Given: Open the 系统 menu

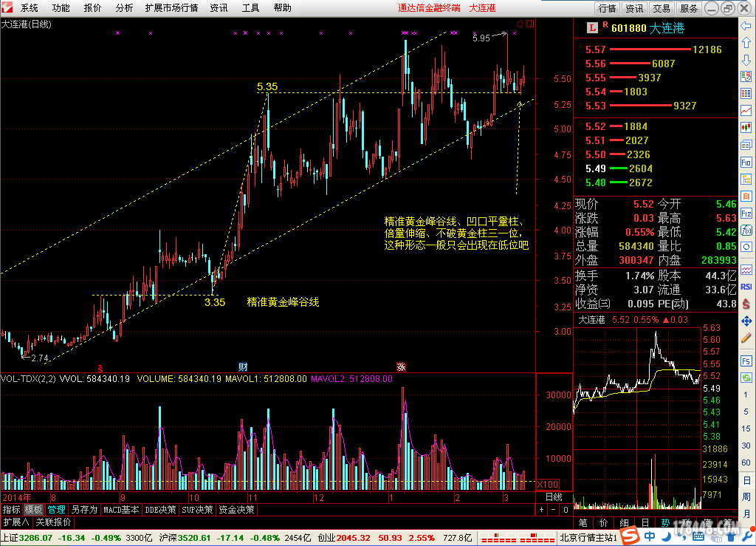Looking at the screenshot, I should [30, 7].
